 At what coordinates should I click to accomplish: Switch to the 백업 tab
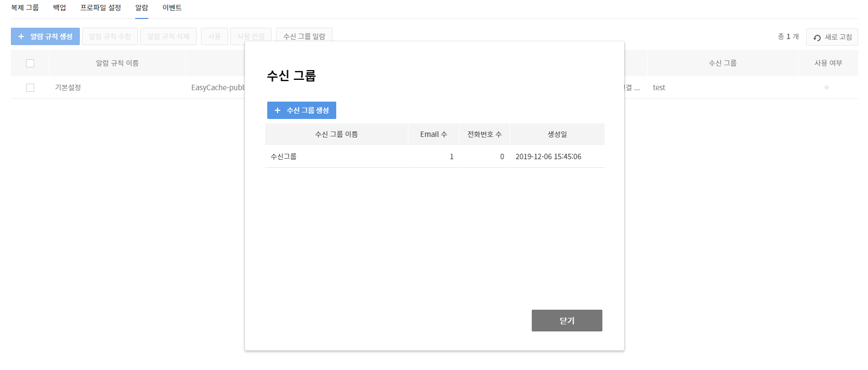60,8
